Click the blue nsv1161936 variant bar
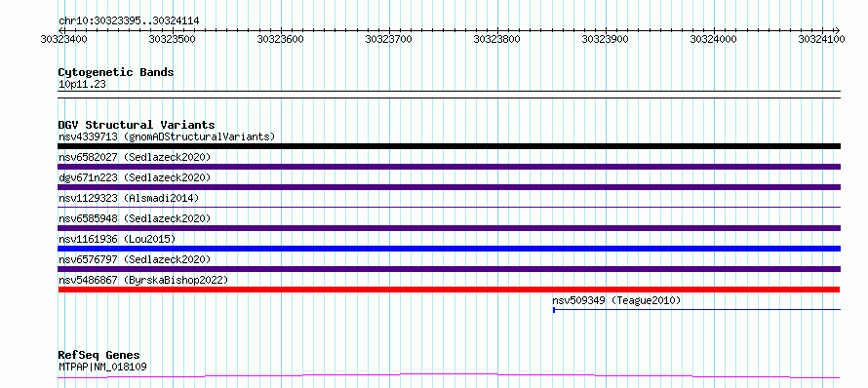The height and width of the screenshot is (388, 868). [x=449, y=249]
